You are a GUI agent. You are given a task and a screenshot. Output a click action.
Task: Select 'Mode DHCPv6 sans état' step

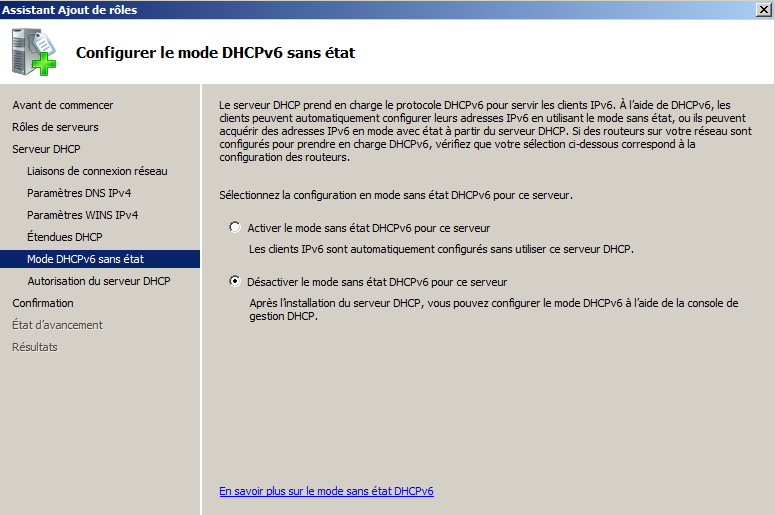(x=100, y=259)
